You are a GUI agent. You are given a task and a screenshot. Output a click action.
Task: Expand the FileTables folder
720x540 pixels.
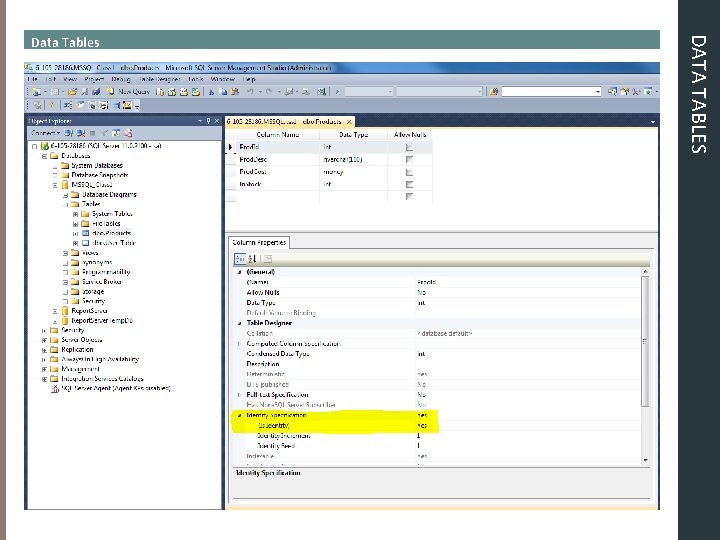pos(75,224)
